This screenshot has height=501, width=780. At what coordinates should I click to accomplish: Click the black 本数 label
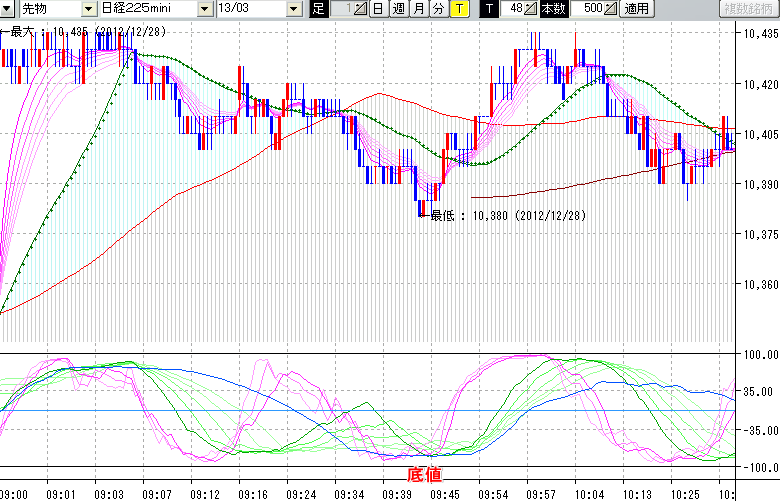point(553,9)
